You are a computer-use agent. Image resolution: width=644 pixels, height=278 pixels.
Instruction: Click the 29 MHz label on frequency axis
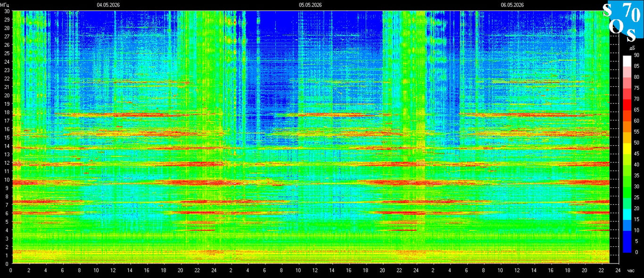tap(7, 19)
